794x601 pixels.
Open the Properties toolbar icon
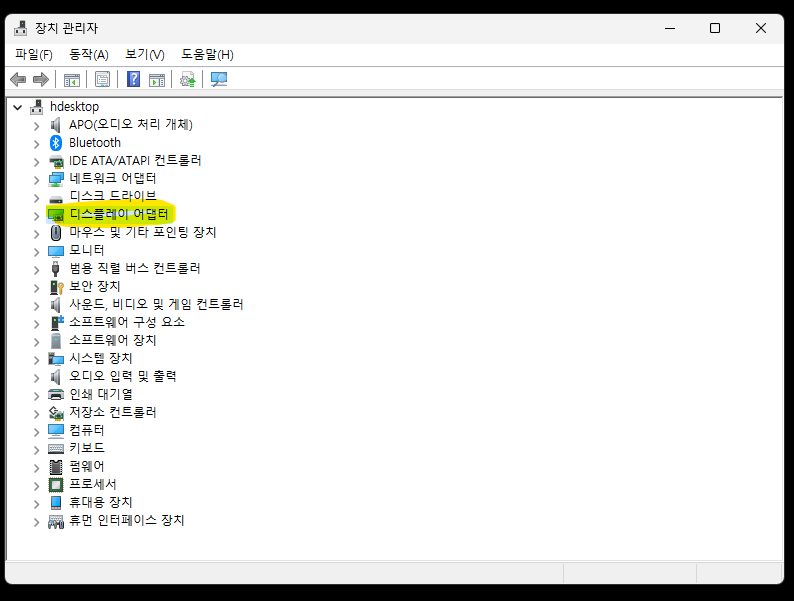[102, 79]
